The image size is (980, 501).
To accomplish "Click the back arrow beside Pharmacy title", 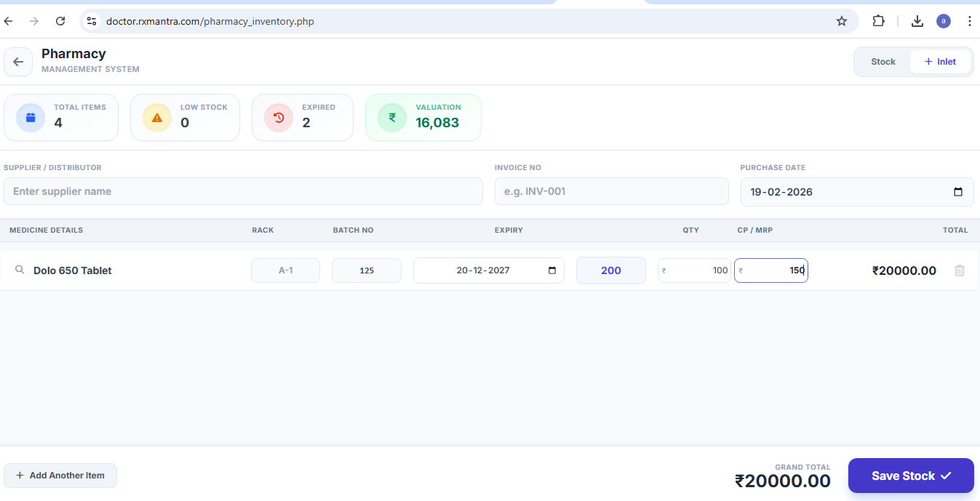I will 18,62.
